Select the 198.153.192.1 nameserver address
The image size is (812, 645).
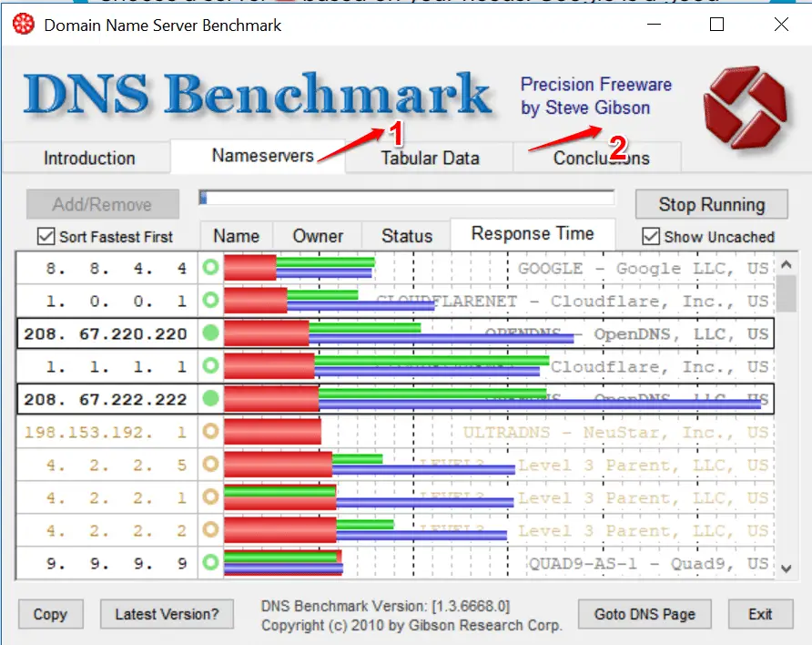[x=106, y=432]
